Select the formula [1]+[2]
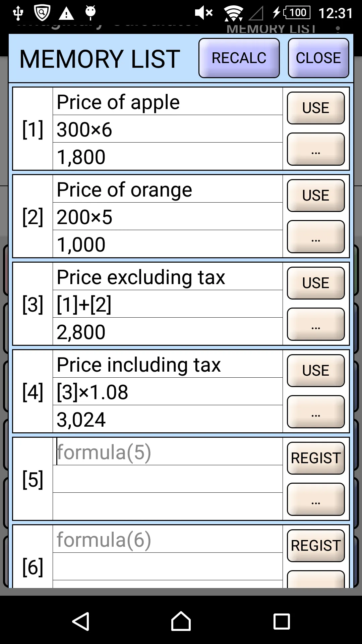 (x=84, y=305)
